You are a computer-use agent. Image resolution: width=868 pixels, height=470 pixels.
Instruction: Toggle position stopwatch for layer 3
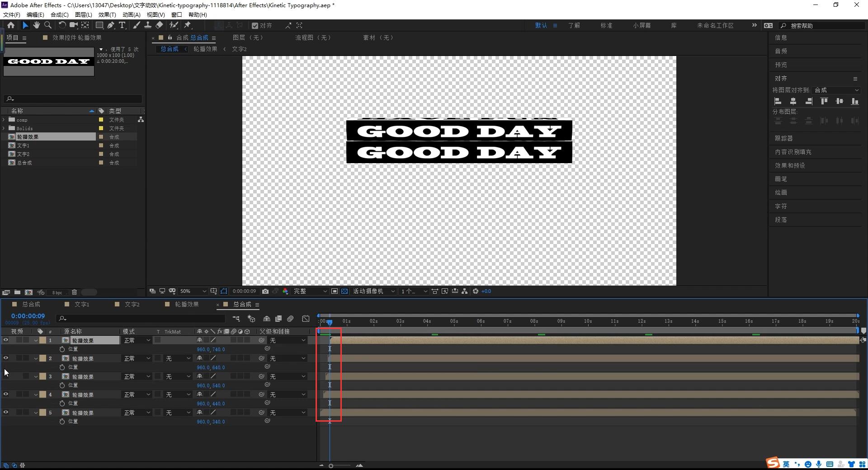pos(62,385)
